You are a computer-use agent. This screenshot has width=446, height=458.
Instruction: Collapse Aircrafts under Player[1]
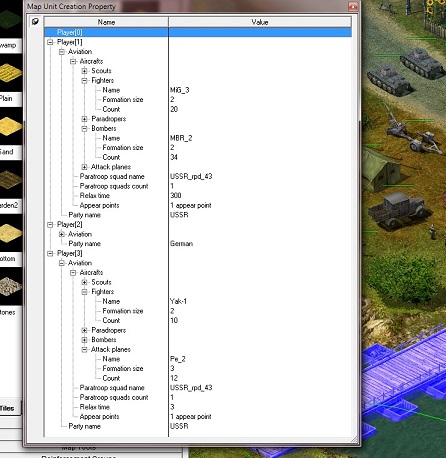point(73,61)
